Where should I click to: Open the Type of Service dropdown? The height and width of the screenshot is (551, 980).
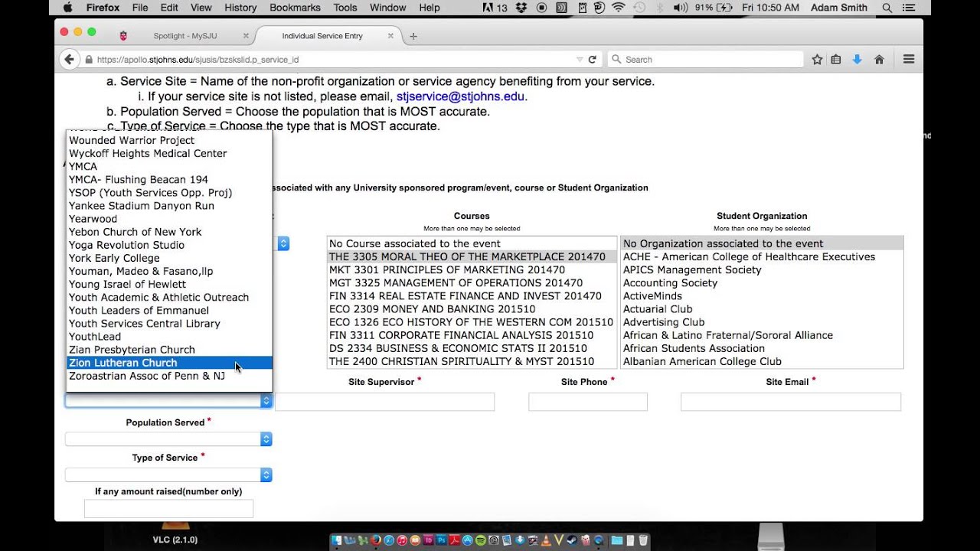pos(168,475)
